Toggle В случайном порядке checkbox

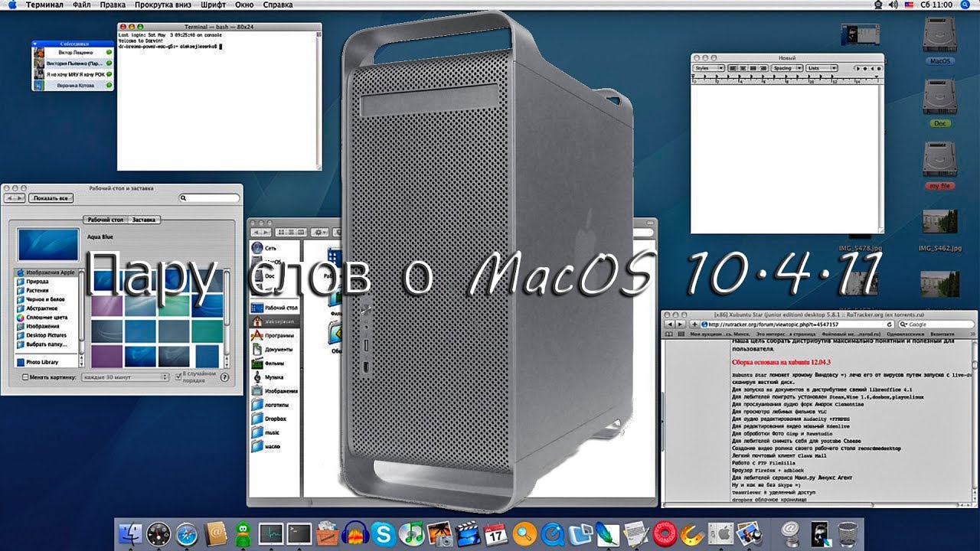point(178,375)
